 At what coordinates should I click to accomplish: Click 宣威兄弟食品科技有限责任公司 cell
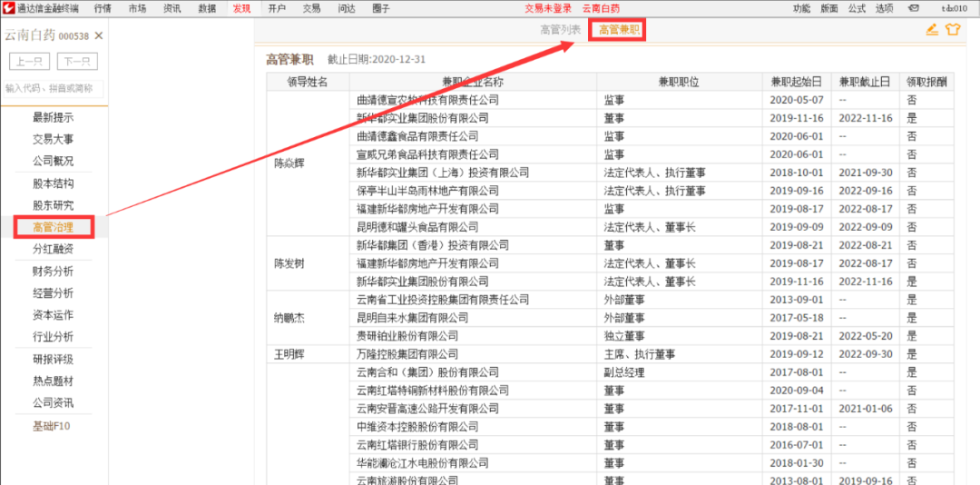pos(473,154)
